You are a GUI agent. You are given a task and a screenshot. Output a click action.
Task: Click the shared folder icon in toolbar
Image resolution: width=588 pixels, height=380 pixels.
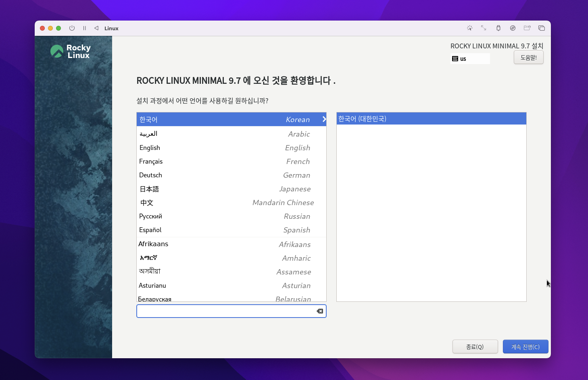[x=527, y=28]
